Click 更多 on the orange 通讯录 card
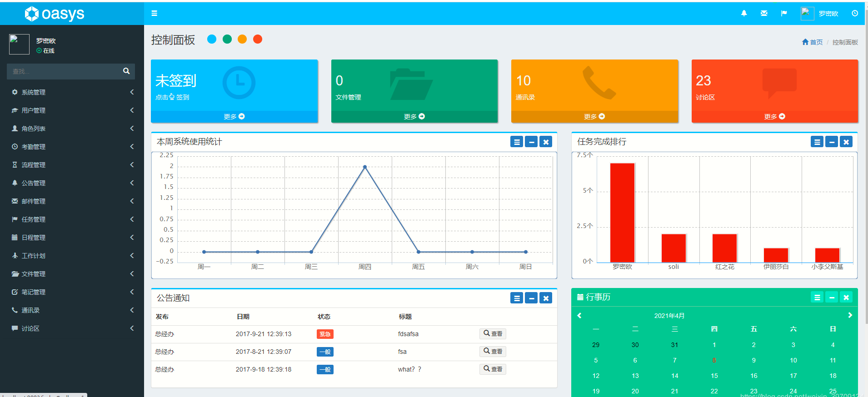This screenshot has height=397, width=868. point(594,117)
